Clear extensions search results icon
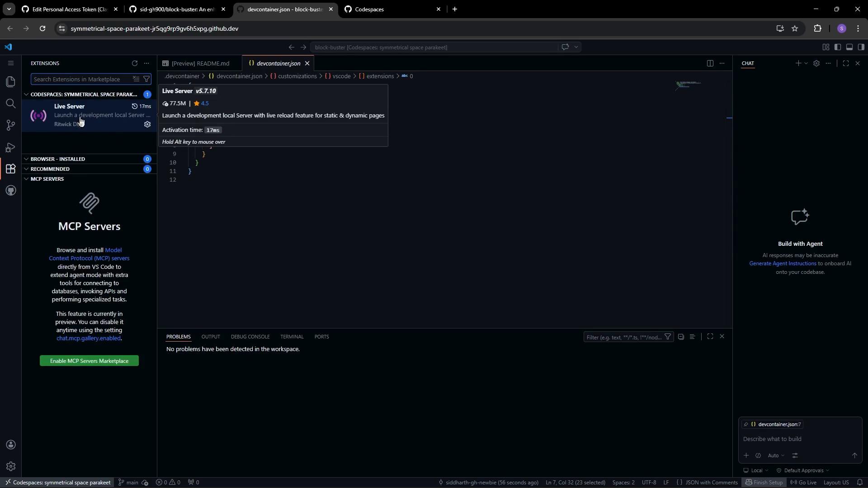The image size is (868, 488). click(x=136, y=79)
